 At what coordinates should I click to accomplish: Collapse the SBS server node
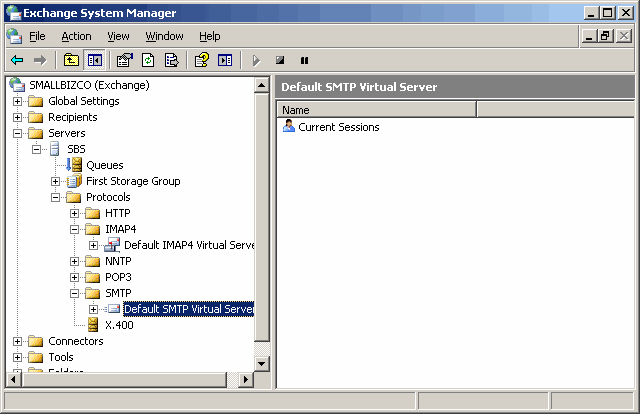pyautogui.click(x=36, y=149)
